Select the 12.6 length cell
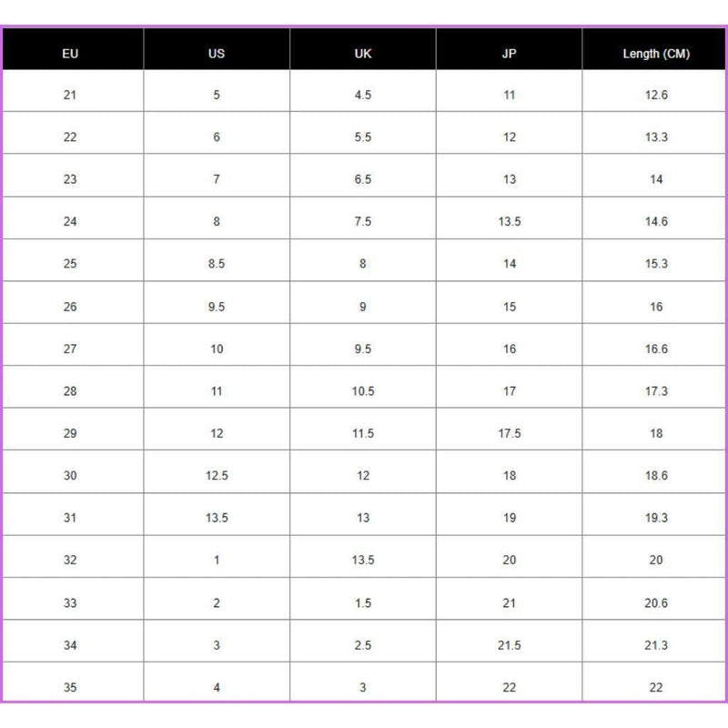This screenshot has height=728, width=728. [656, 95]
